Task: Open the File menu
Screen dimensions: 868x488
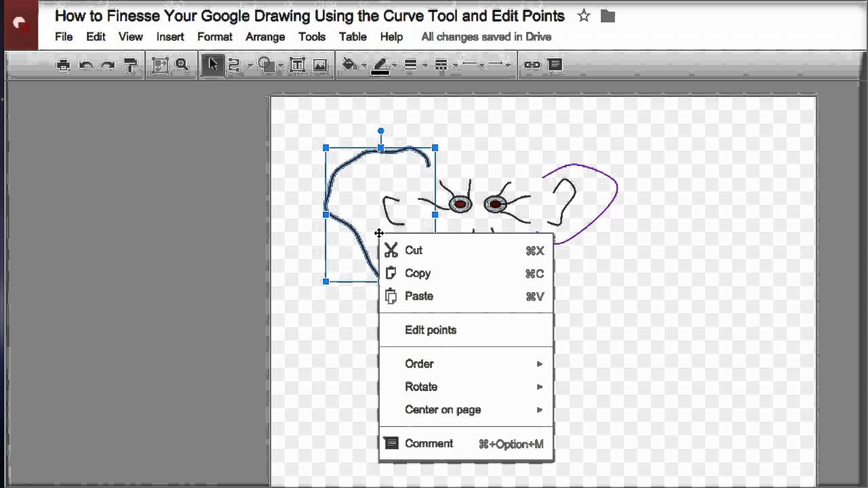Action: (x=64, y=37)
